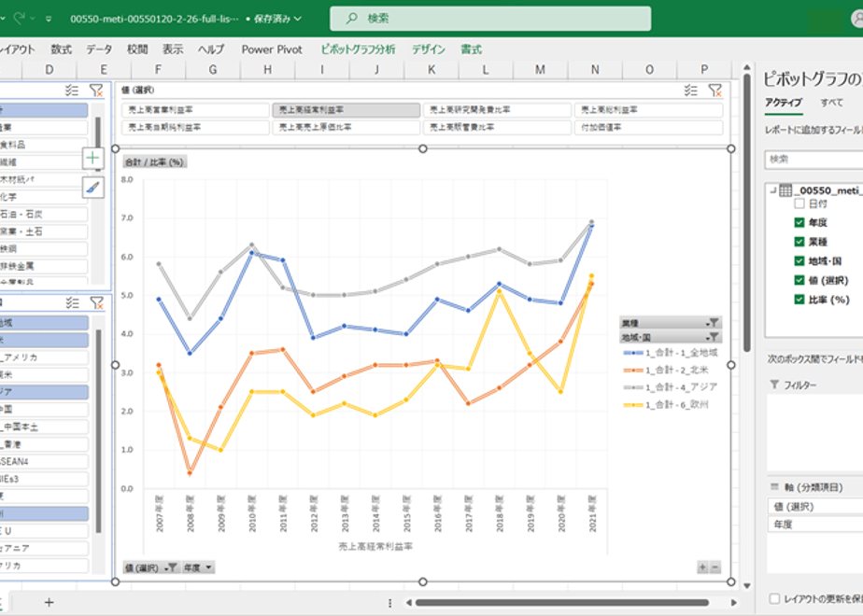The height and width of the screenshot is (616, 863).
Task: Select the 売上高研究開発費比率 slicer button
Action: (x=497, y=110)
